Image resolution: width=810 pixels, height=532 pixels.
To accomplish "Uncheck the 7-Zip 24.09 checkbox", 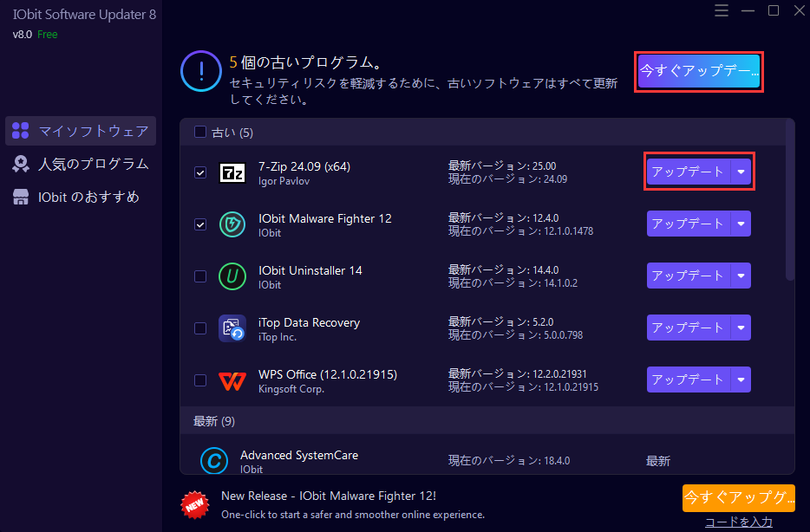I will click(x=200, y=172).
